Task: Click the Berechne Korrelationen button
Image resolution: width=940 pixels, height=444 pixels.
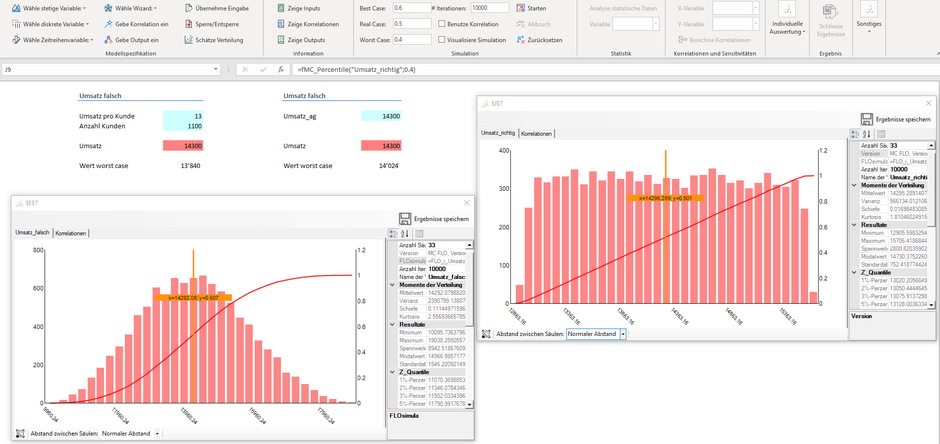Action: 714,40
